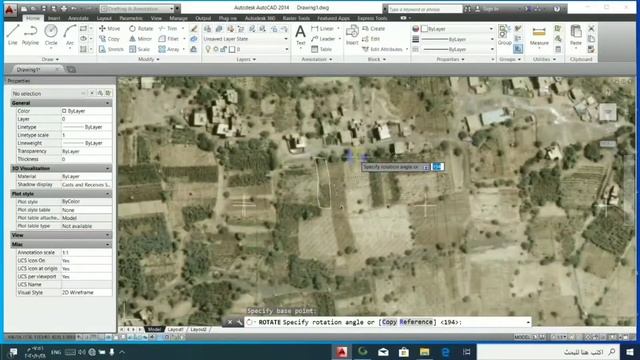Viewport: 640px width, 360px height.
Task: Click the keyword search field
Action: [424, 9]
